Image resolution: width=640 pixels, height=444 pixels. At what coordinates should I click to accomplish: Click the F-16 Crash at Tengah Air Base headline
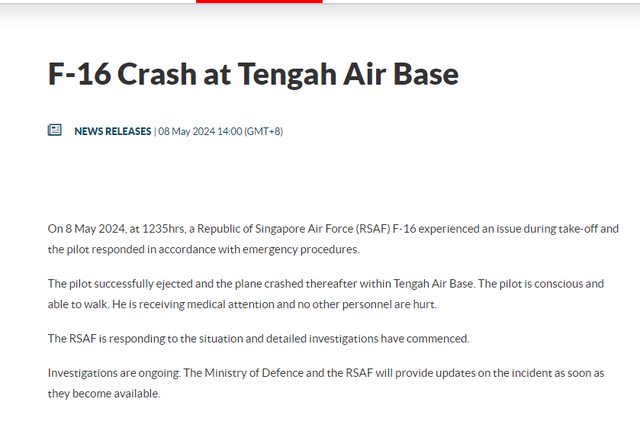click(253, 74)
